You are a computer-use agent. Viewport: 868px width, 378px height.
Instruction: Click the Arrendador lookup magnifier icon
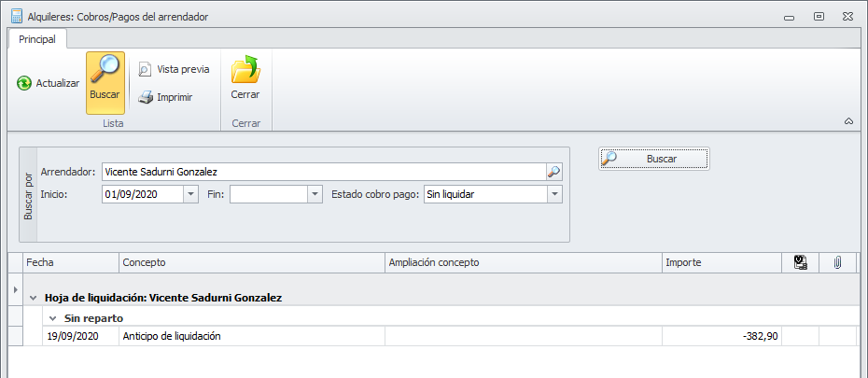point(553,172)
